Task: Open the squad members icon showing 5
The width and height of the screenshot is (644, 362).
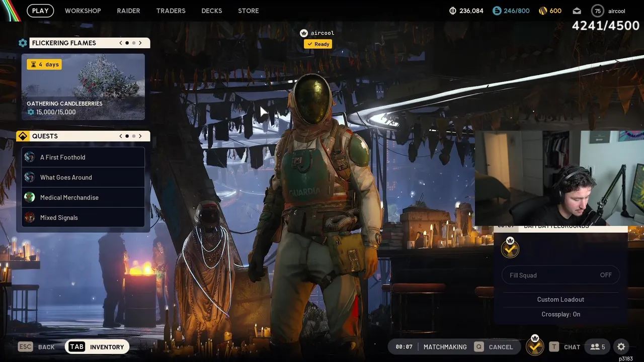Action: pos(598,347)
